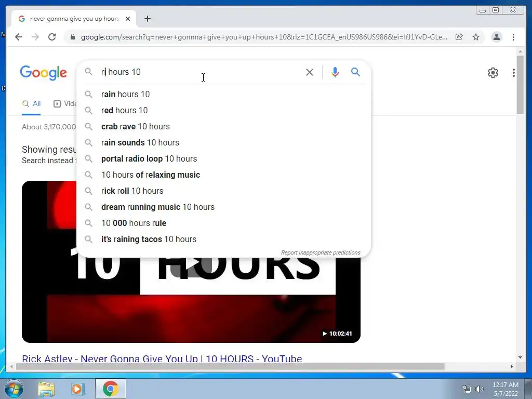
Task: Choose suggestion '10 000 hours rule'
Action: pos(224,223)
